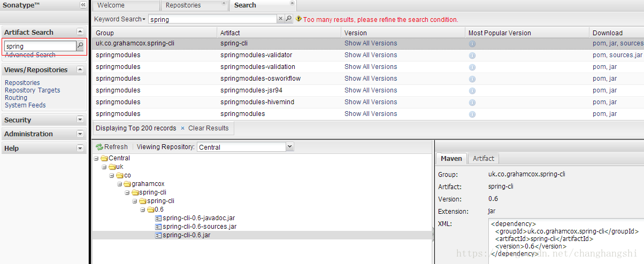Screen dimensions: 644x264
Task: Expand the Security panel
Action: (80, 120)
